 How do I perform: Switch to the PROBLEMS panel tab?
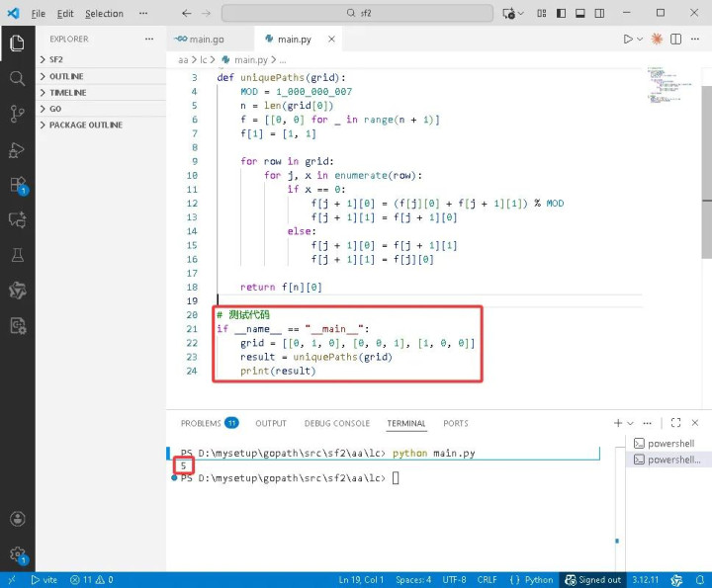[x=201, y=423]
